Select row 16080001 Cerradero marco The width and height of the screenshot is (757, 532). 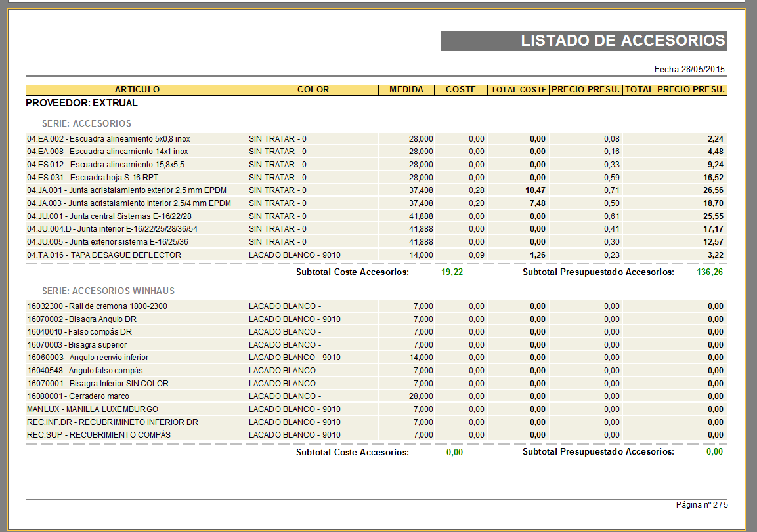pos(376,396)
